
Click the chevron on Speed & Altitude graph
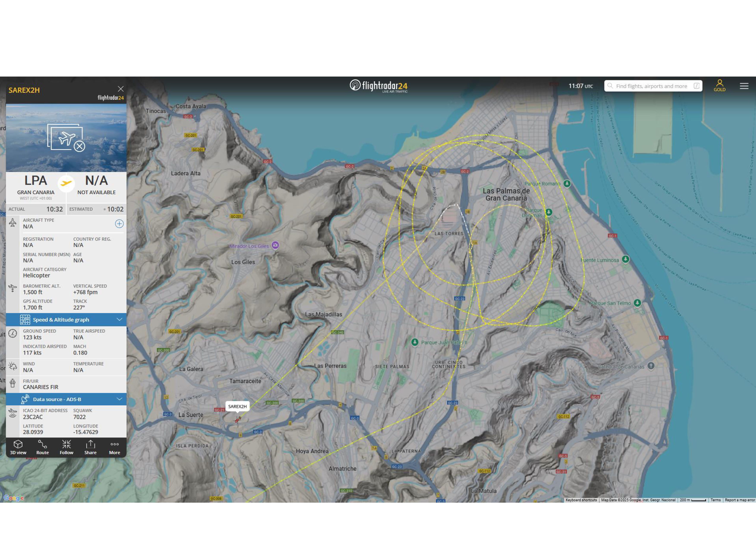[x=120, y=320]
